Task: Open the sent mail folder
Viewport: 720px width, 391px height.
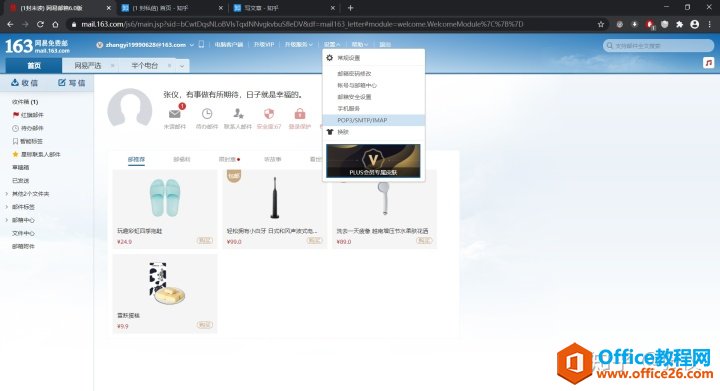Action: click(x=21, y=181)
